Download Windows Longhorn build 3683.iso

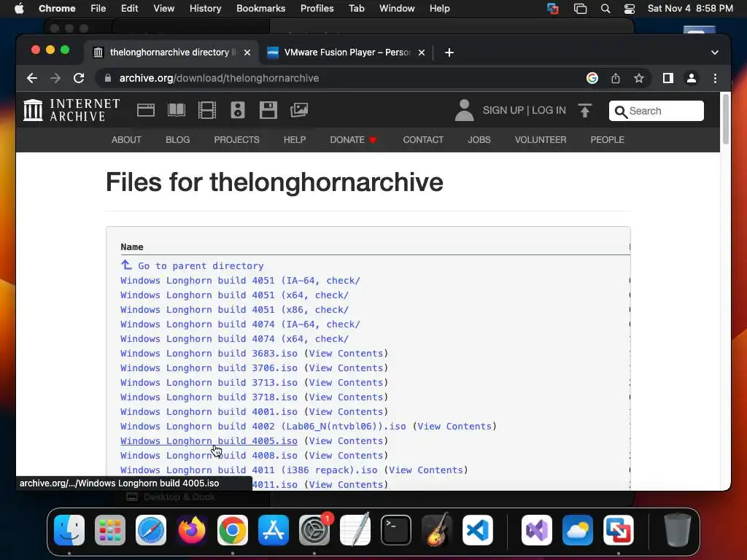[x=209, y=354]
